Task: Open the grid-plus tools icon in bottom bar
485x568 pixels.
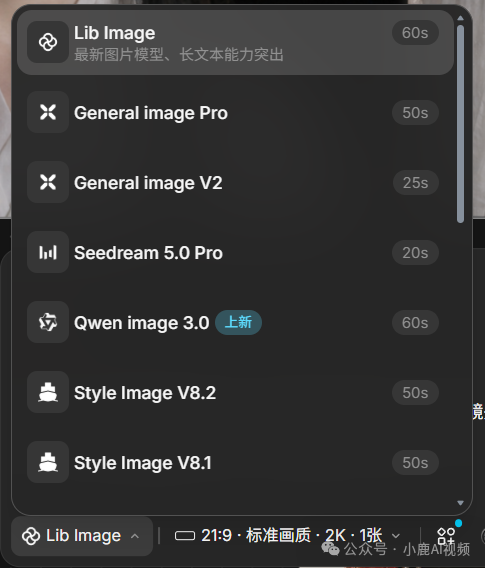Action: point(446,536)
